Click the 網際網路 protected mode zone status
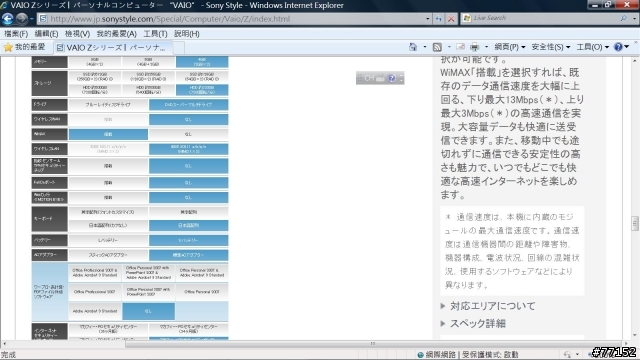The width and height of the screenshot is (640, 360). 468,355
